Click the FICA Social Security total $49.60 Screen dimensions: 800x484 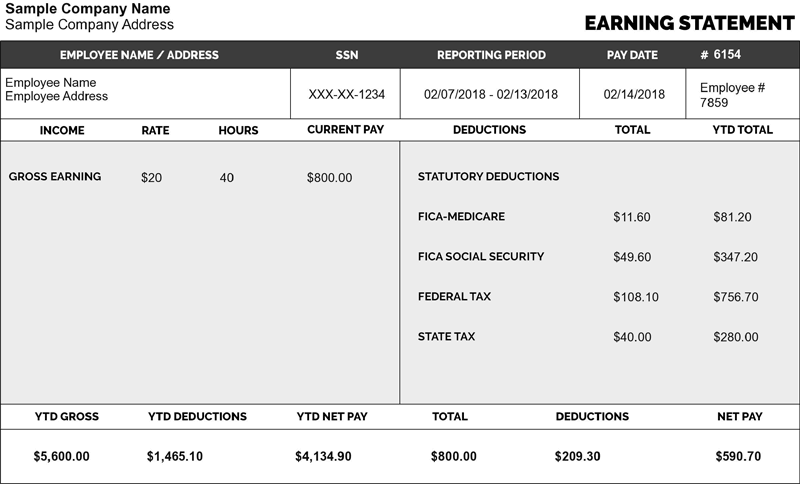[631, 257]
